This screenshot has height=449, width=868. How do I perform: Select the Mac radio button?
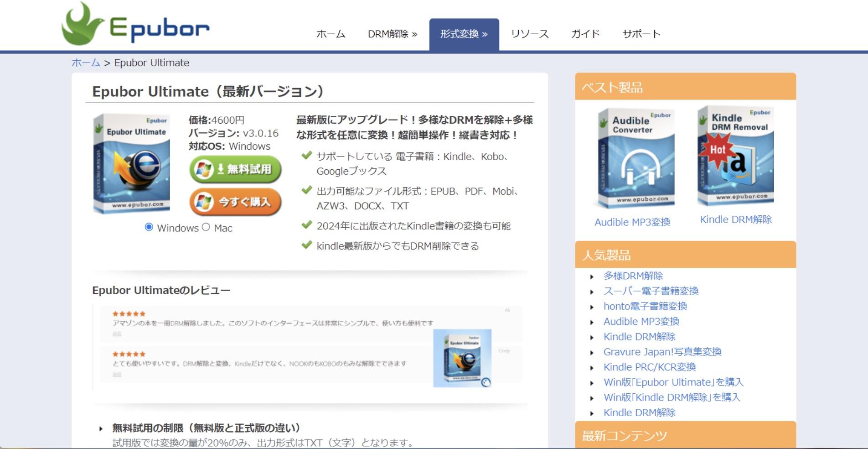click(x=206, y=227)
